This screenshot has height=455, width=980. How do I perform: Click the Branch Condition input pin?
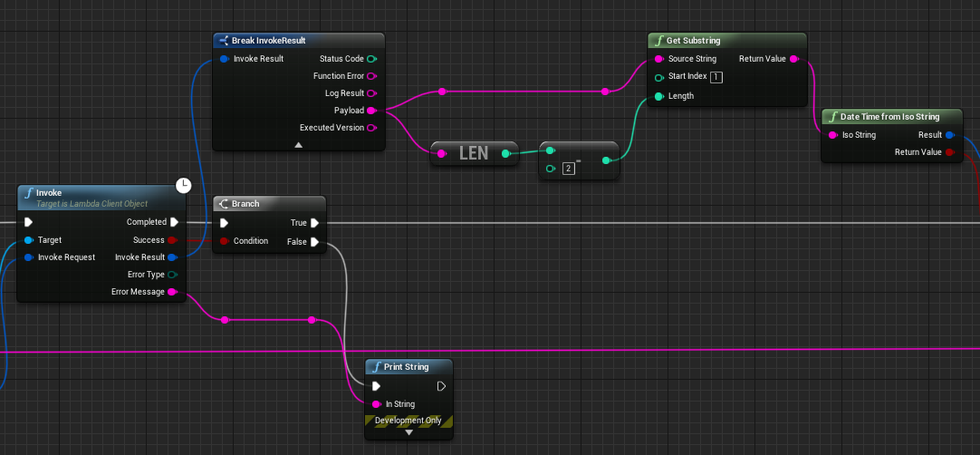click(223, 241)
